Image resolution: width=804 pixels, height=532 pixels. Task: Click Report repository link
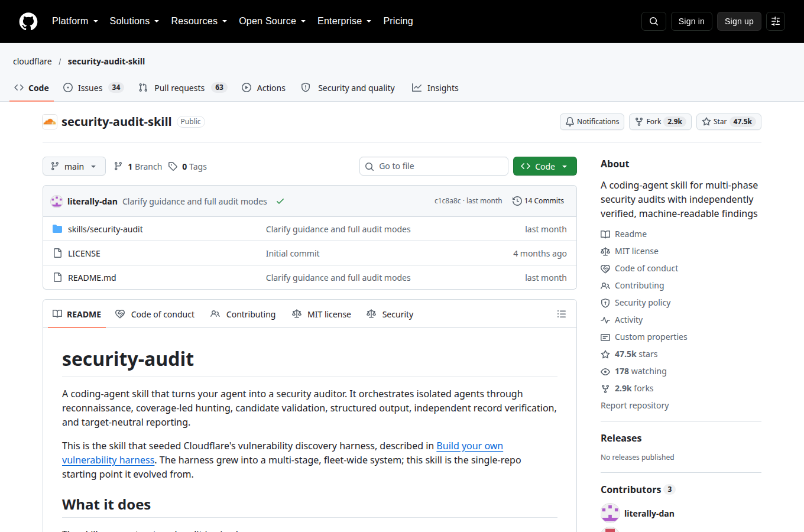pos(635,406)
